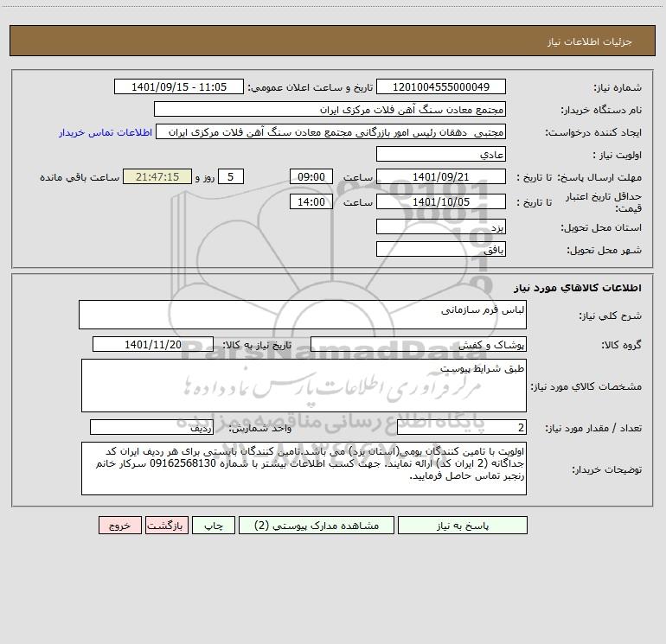The height and width of the screenshot is (644, 666).
Task: Click the مشخصات کالای مورد نیاز label
Action: pos(586,386)
